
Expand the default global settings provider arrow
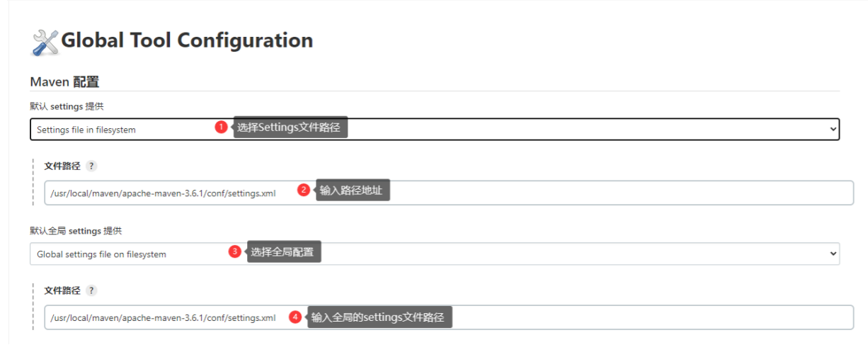click(x=832, y=254)
